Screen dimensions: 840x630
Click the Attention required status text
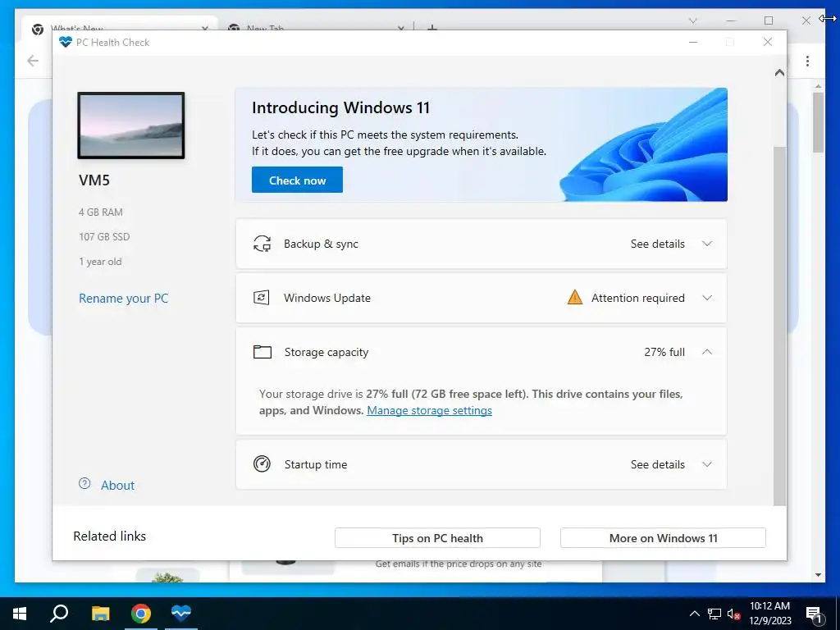point(637,298)
